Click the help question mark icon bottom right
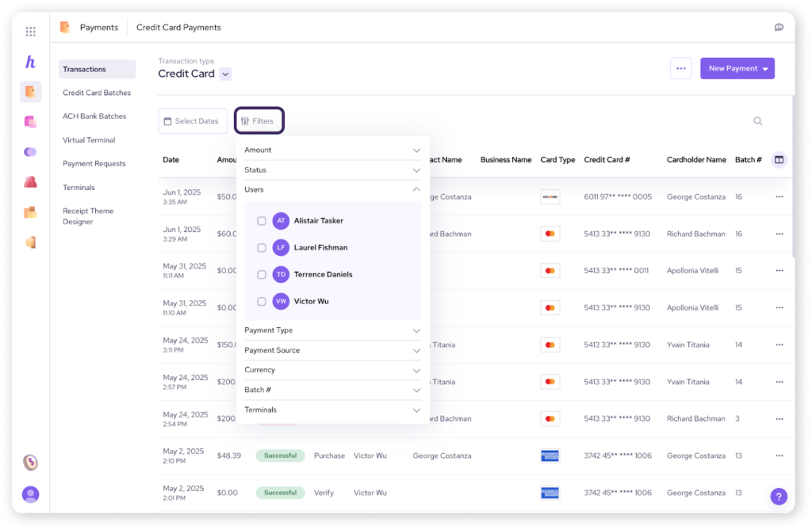This screenshot has height=530, width=812. click(778, 496)
